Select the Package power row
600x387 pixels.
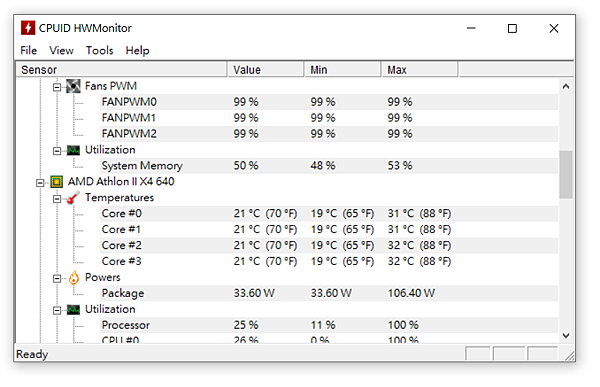click(287, 293)
